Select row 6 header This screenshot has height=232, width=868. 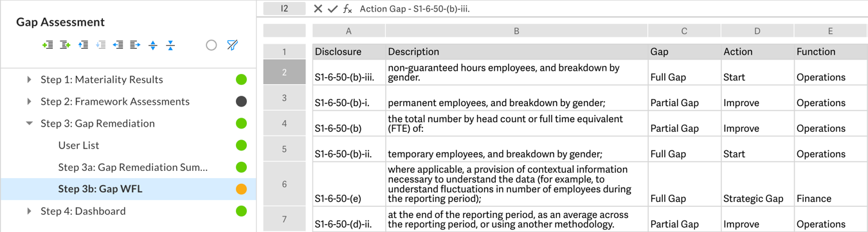(284, 184)
